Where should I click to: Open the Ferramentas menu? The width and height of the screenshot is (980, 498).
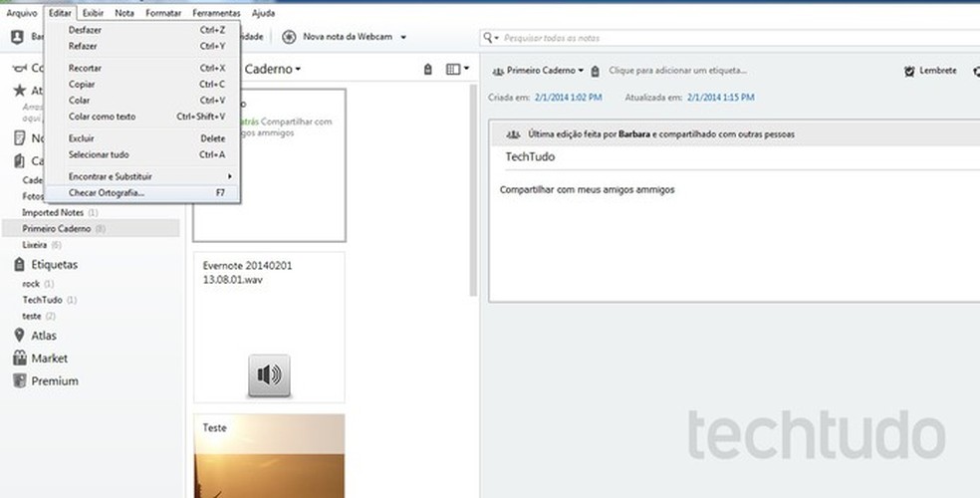point(216,13)
